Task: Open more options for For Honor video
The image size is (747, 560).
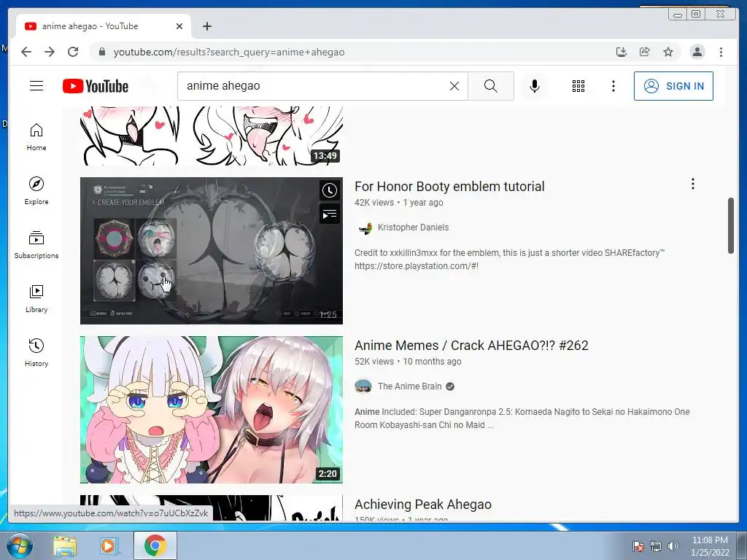Action: click(693, 184)
